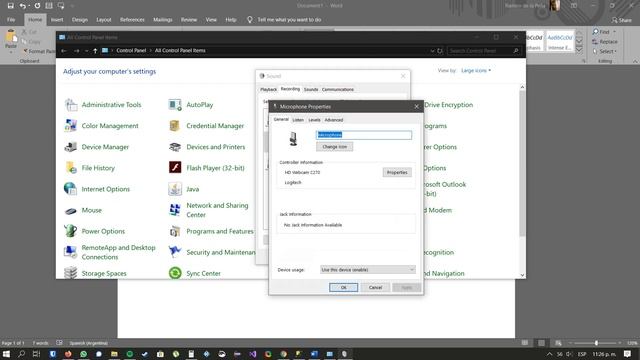Open the Sync Center icon
The height and width of the screenshot is (360, 640).
[175, 273]
